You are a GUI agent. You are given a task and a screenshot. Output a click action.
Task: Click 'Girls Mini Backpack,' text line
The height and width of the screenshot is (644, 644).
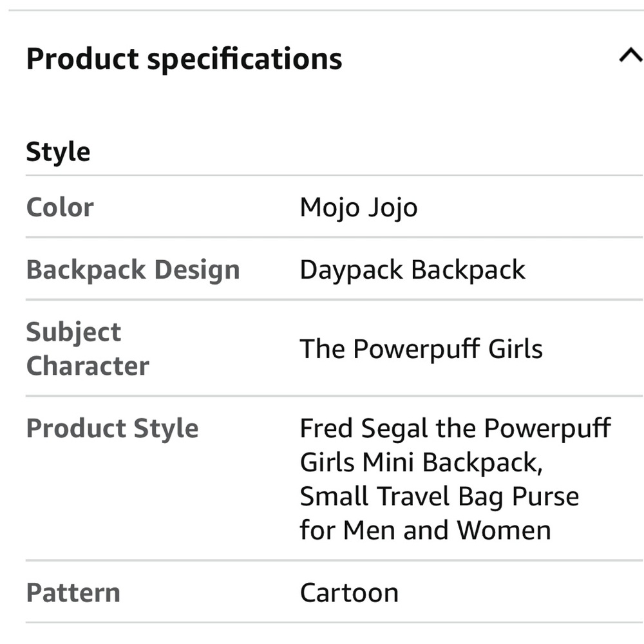(x=421, y=462)
